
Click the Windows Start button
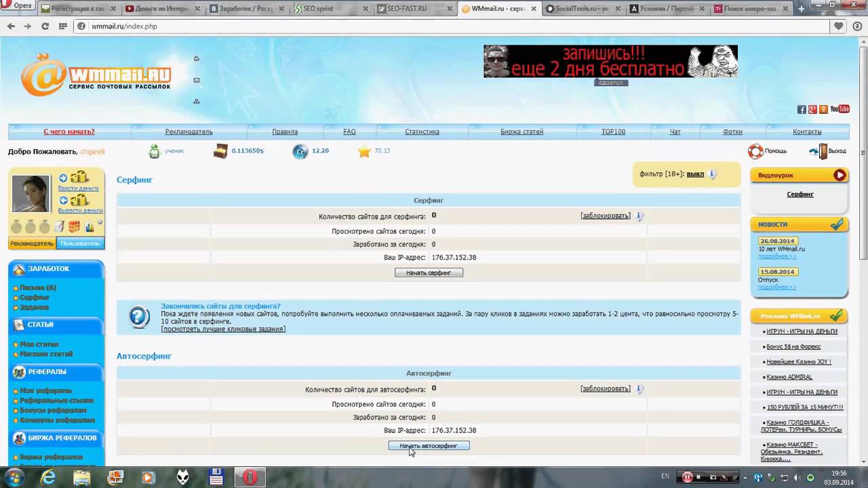point(14,477)
